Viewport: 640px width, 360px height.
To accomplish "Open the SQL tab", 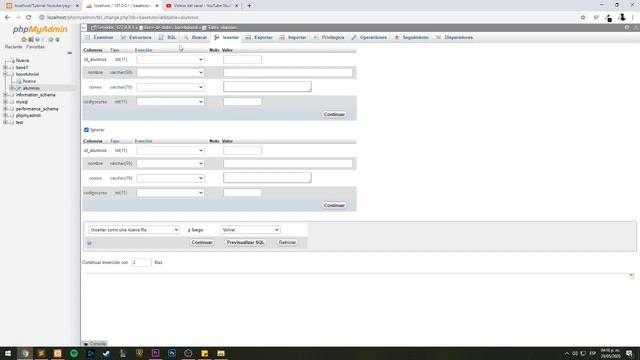I will [167, 38].
